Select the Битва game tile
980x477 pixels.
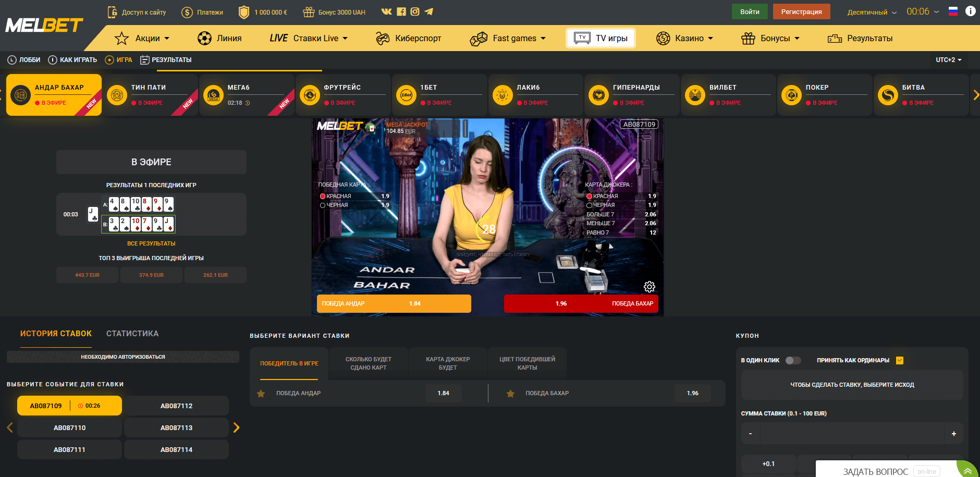[921, 95]
